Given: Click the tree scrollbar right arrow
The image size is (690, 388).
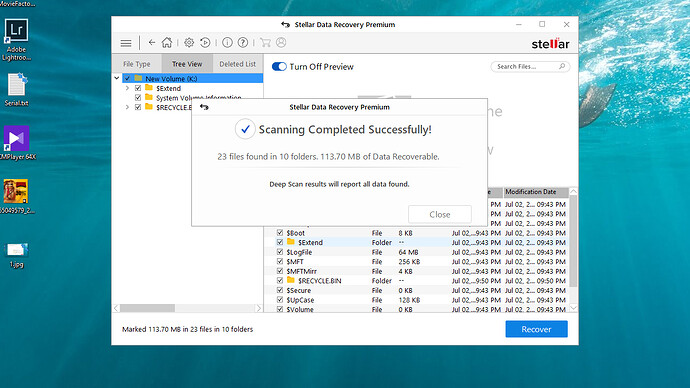Looking at the screenshot, I should (x=259, y=308).
